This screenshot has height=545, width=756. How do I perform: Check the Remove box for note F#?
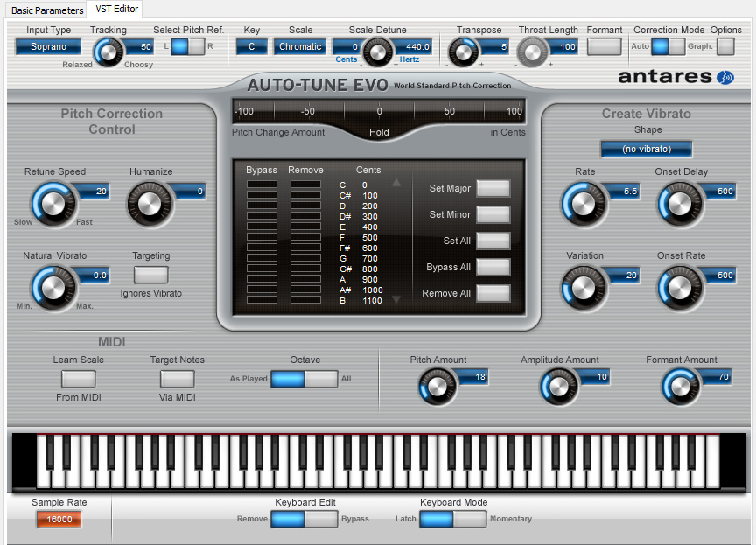coord(305,248)
